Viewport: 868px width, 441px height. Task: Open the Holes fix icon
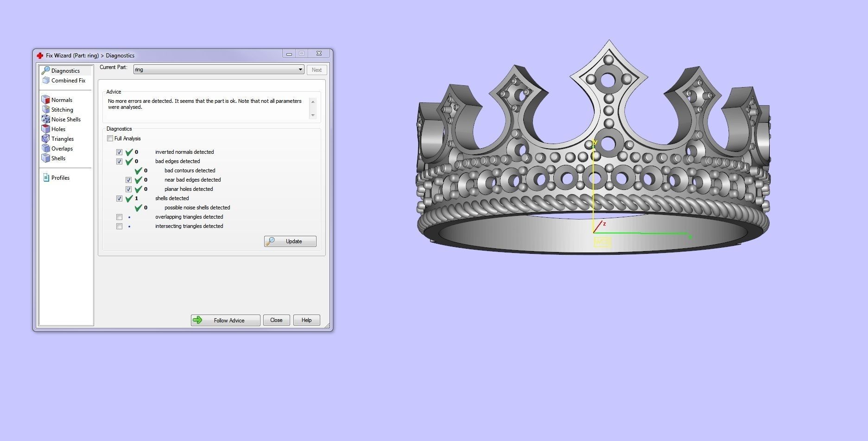point(45,129)
